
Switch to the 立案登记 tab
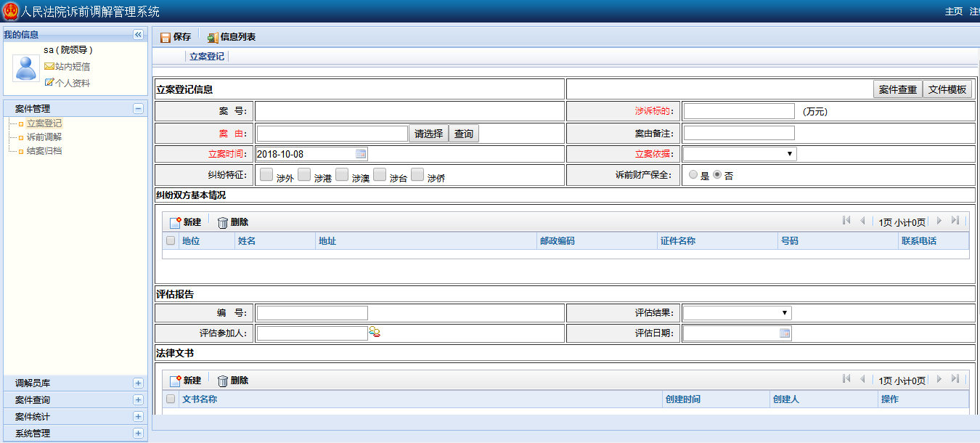207,57
